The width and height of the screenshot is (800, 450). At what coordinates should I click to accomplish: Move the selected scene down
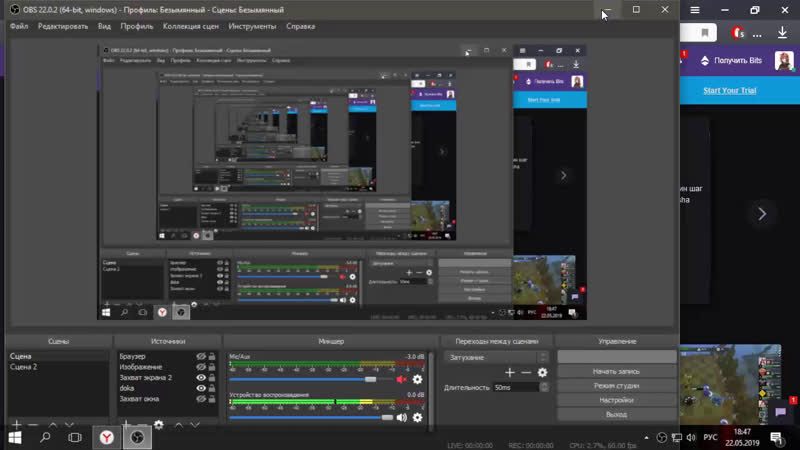tap(69, 424)
